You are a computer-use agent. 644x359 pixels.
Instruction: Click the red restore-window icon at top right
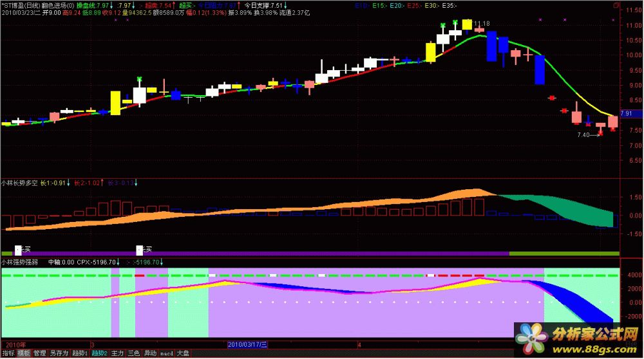[616, 5]
